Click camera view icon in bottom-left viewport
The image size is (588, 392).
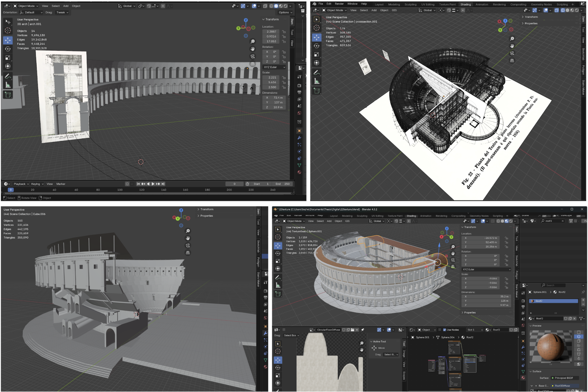pyautogui.click(x=188, y=245)
